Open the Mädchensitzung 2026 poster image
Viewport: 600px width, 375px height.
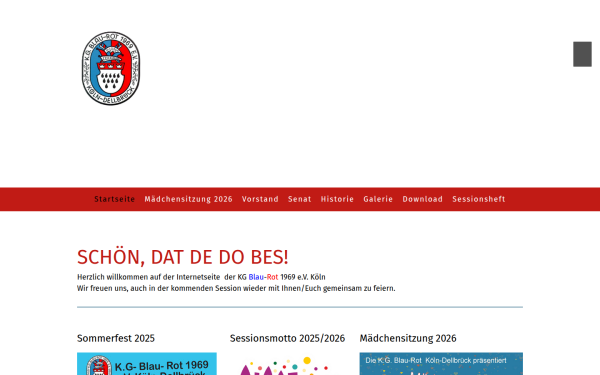point(441,364)
